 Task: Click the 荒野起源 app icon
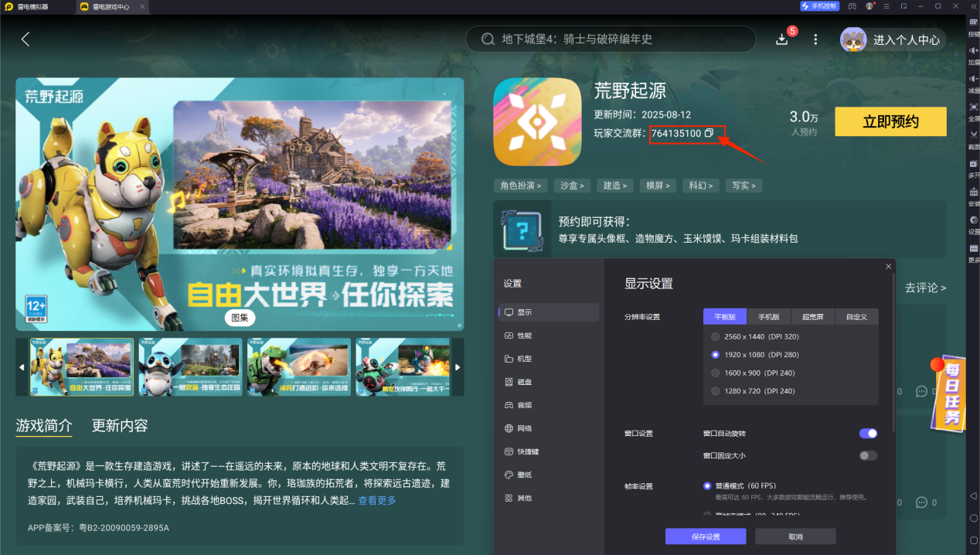click(x=537, y=121)
